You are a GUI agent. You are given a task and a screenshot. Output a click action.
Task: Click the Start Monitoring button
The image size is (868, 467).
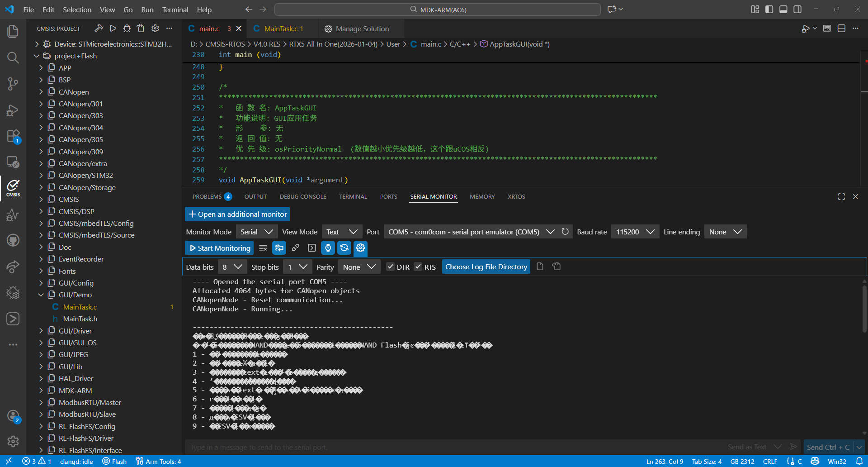pyautogui.click(x=219, y=248)
